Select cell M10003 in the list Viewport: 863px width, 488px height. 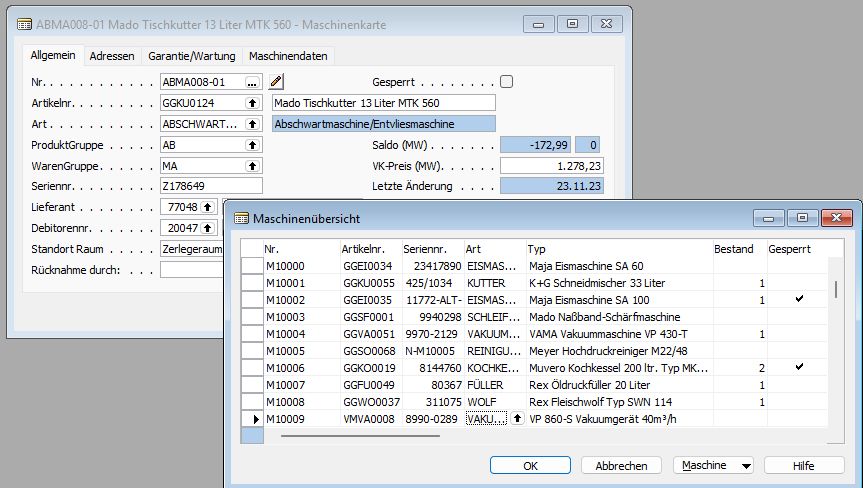coord(302,317)
